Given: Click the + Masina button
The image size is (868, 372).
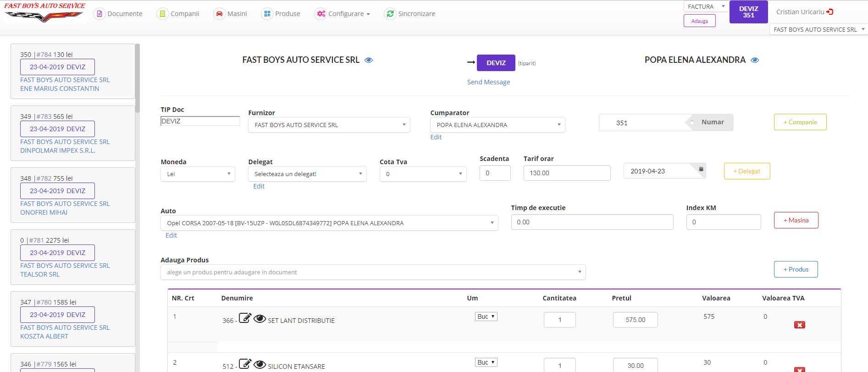Looking at the screenshot, I should tap(796, 220).
